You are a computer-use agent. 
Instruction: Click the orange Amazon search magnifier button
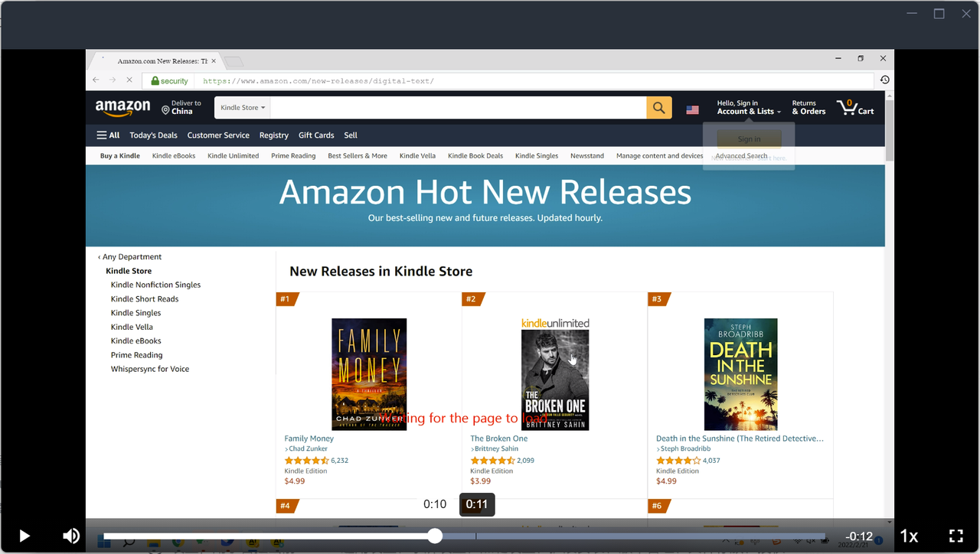659,108
